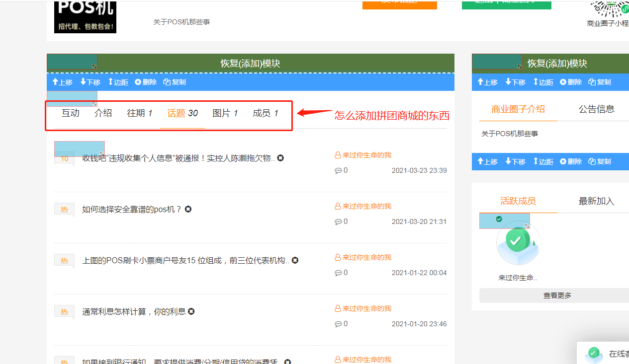Open topic 如何选择安全靠谱的pos机？
The width and height of the screenshot is (629, 364).
(x=132, y=210)
